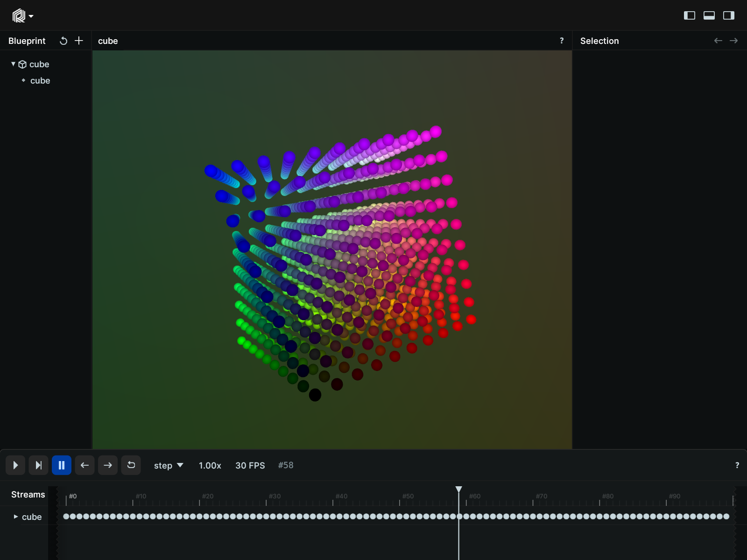Toggle the right selection panel icon
The image size is (747, 560).
tap(729, 15)
